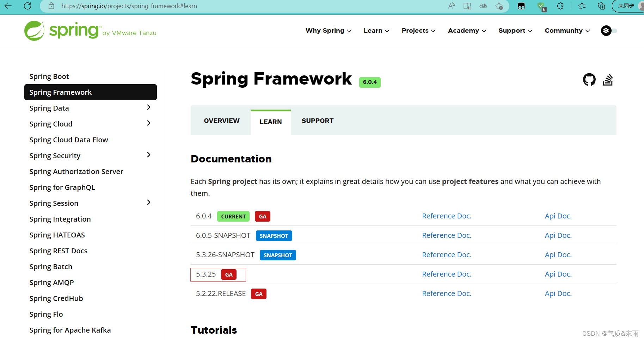Switch to the SUPPORT tab
The width and height of the screenshot is (644, 340).
click(318, 121)
